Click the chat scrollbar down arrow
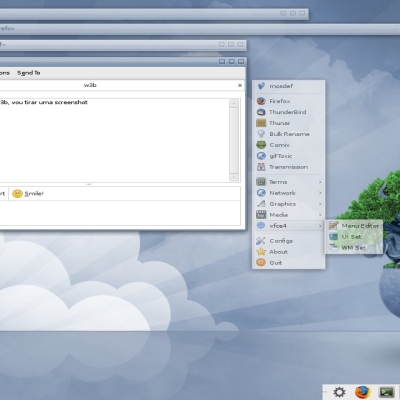This screenshot has width=400, height=400. pos(234,177)
